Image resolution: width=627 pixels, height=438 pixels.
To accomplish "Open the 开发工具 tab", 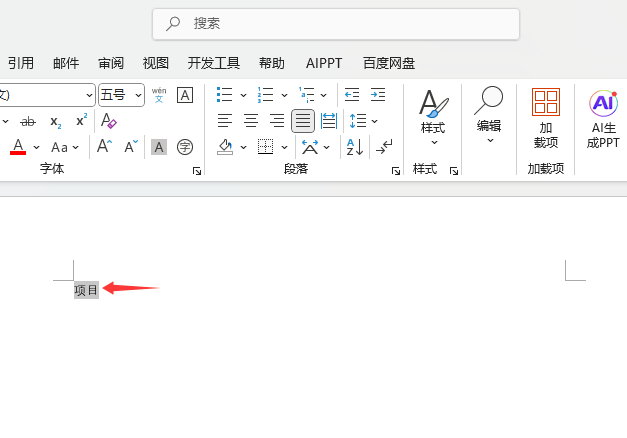I will [214, 63].
